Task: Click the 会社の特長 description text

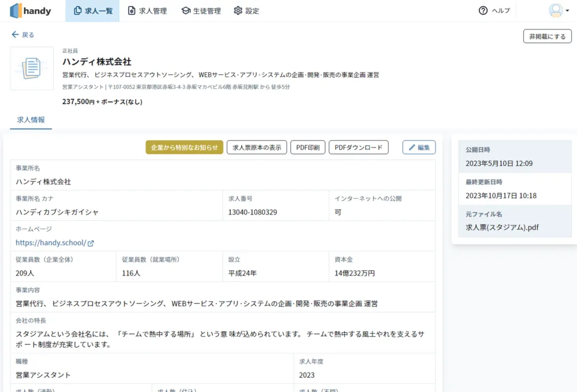Action: [x=220, y=339]
